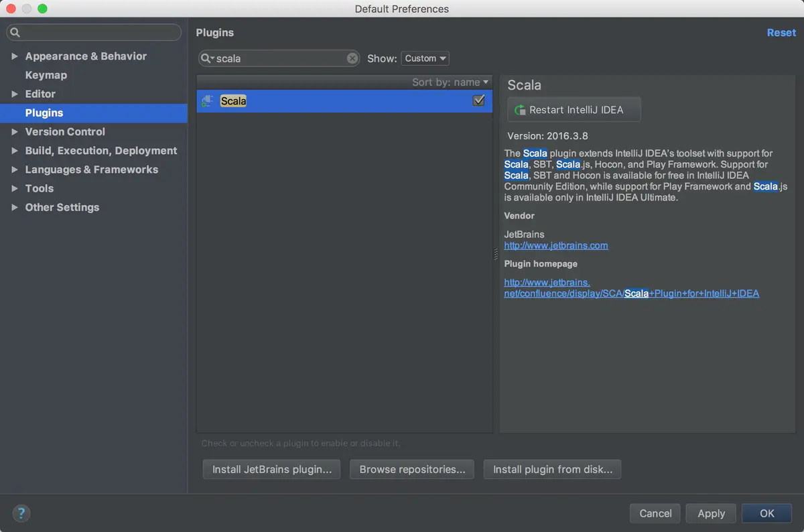Confirm with the OK button
This screenshot has width=804, height=532.
pos(766,513)
